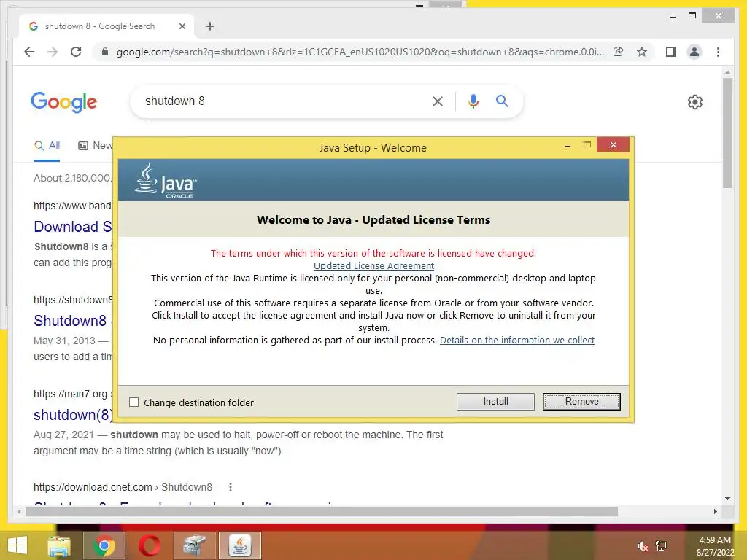This screenshot has width=747, height=560.
Task: Open Details on the information we collect
Action: coord(517,340)
